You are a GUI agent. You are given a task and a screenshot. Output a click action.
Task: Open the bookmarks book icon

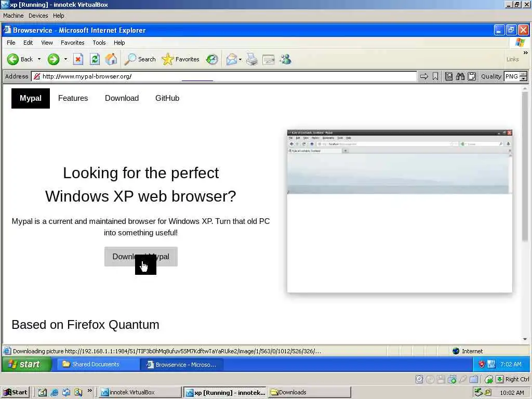448,76
